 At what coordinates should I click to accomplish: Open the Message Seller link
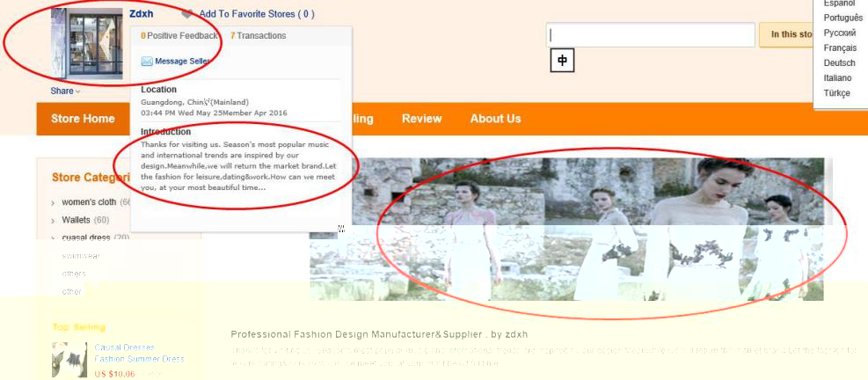(x=182, y=62)
